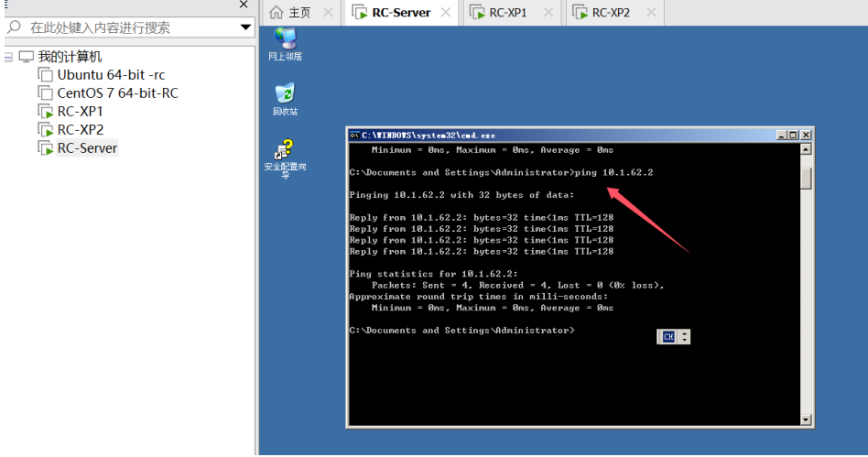Screen dimensions: 868x457
Task: Minimize the cmd.exe window
Action: (781, 136)
